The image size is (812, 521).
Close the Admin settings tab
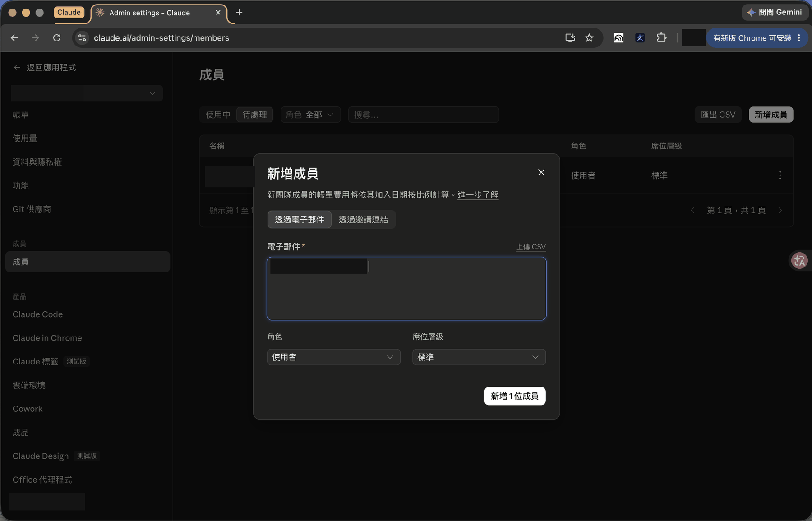218,13
